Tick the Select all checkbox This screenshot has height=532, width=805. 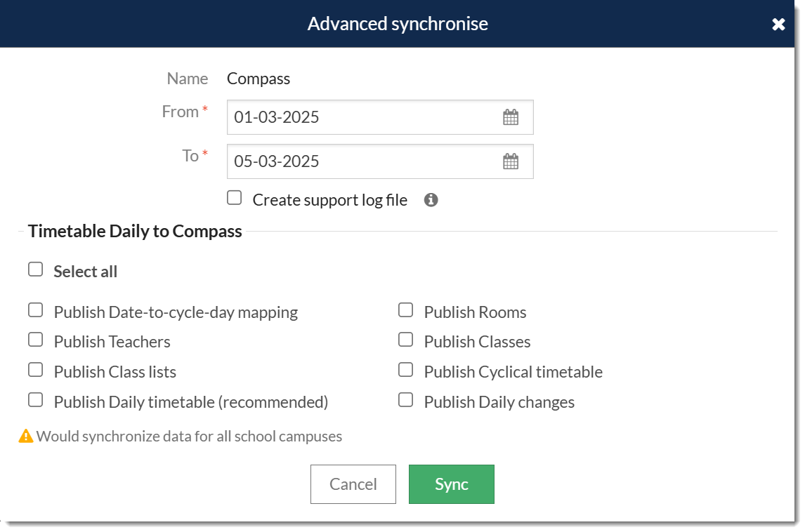point(35,270)
